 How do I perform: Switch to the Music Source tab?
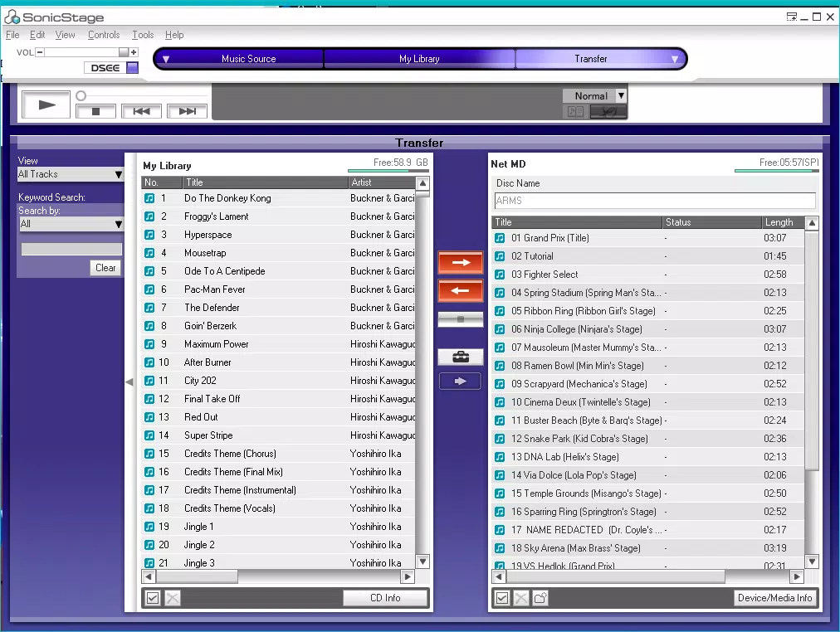[x=248, y=59]
